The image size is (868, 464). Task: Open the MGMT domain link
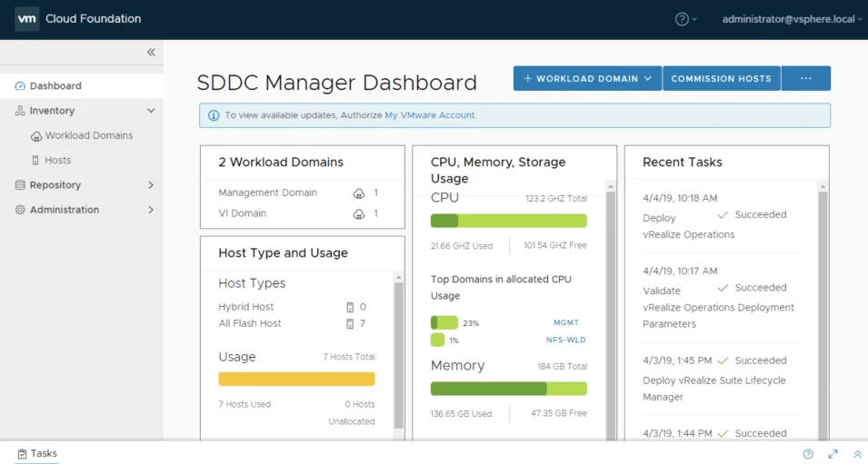coord(565,323)
